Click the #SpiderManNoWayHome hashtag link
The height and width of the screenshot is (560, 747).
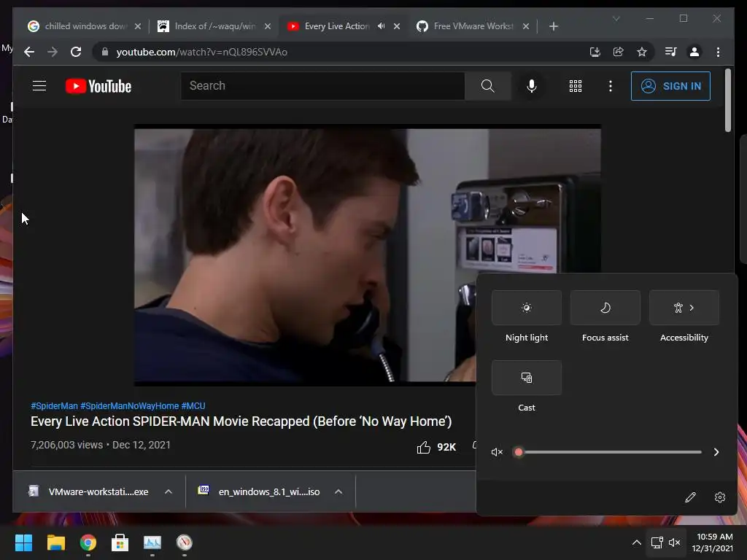click(130, 406)
